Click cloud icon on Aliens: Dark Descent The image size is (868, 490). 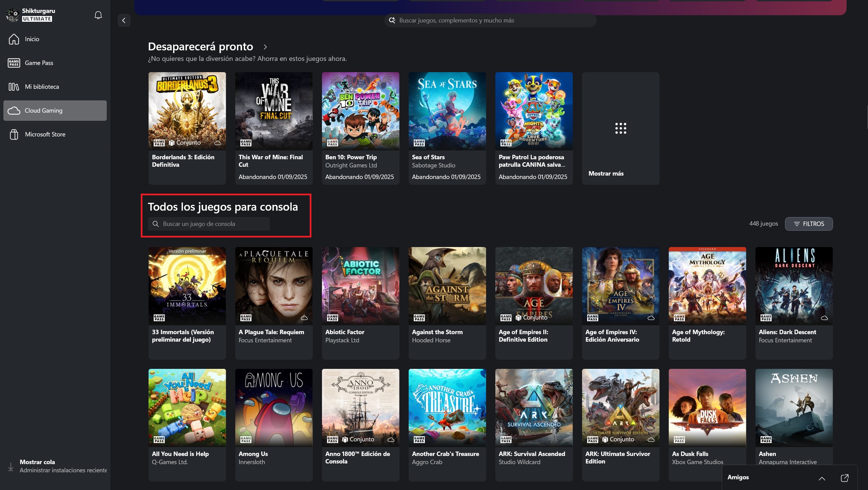click(x=824, y=318)
